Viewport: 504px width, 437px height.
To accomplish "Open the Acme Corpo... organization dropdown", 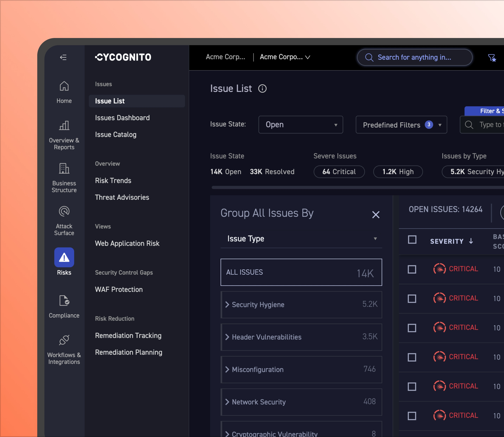I will [285, 57].
